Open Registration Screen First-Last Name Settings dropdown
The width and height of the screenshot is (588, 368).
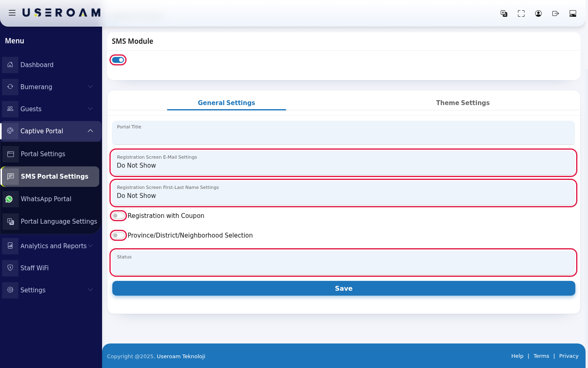[x=343, y=193]
